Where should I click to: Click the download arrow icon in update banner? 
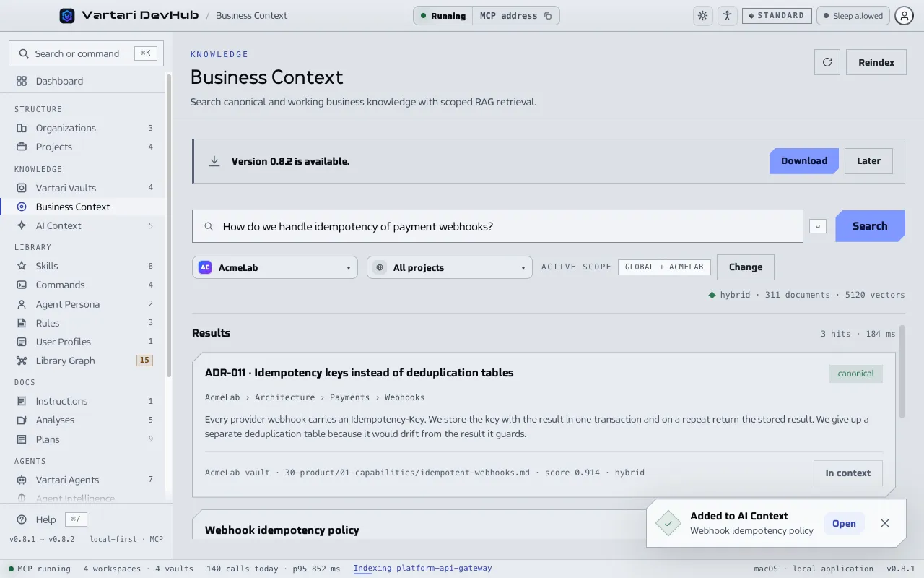[x=214, y=161]
